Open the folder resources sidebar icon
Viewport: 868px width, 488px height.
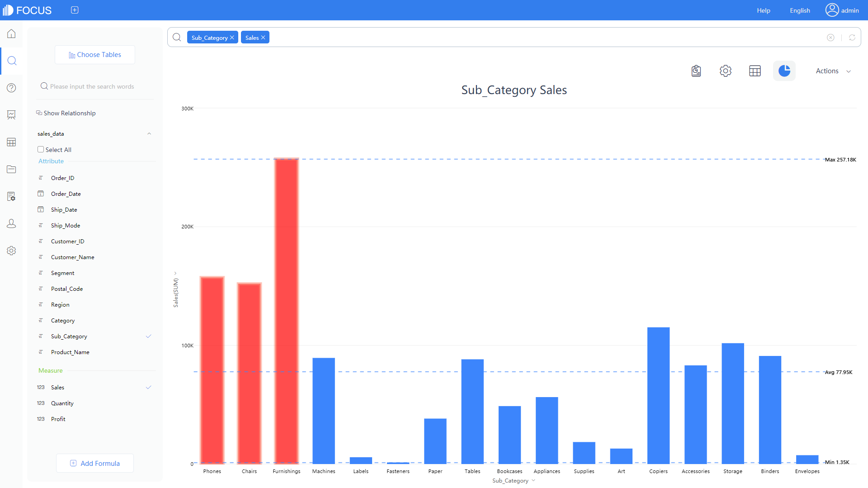point(11,169)
